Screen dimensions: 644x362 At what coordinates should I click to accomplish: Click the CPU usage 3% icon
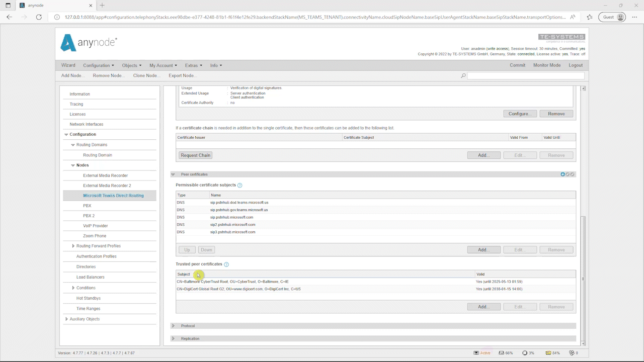pyautogui.click(x=525, y=353)
